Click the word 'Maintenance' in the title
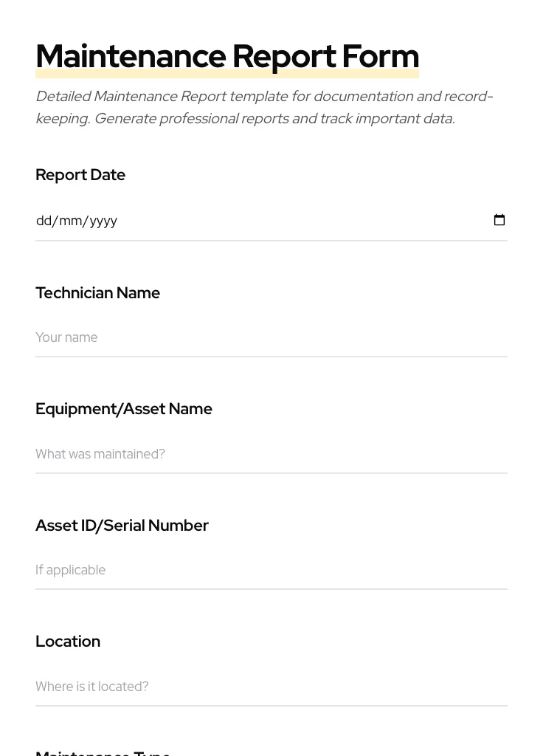The width and height of the screenshot is (543, 756). 131,56
